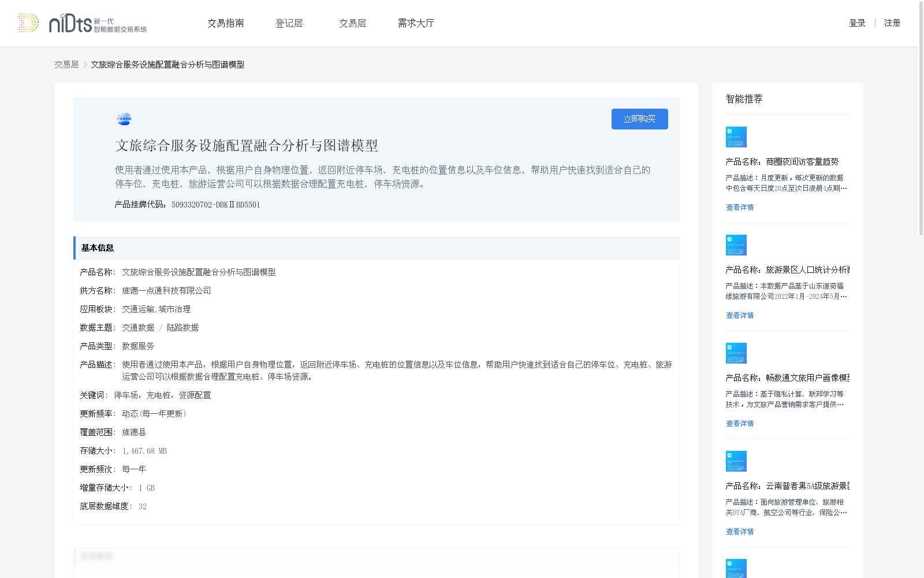
Task: Click data theme 交通数据
Action: tap(138, 328)
